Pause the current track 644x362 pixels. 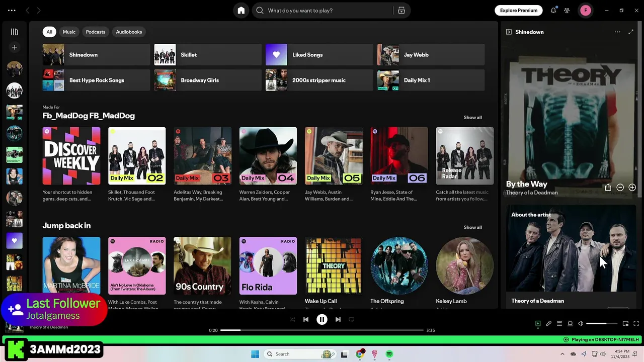point(322,319)
